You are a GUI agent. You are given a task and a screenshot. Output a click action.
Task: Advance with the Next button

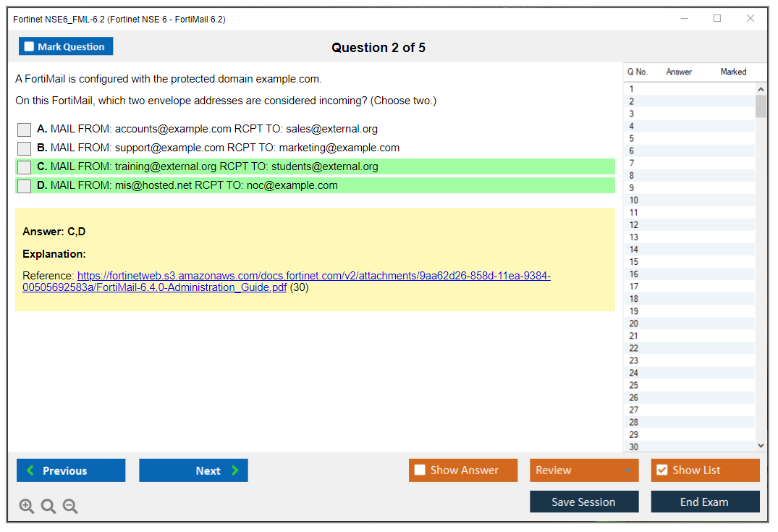coord(193,470)
